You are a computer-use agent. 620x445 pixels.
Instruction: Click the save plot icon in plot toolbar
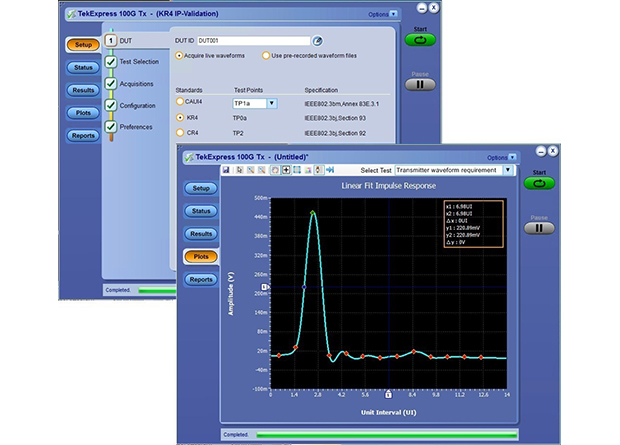[226, 170]
